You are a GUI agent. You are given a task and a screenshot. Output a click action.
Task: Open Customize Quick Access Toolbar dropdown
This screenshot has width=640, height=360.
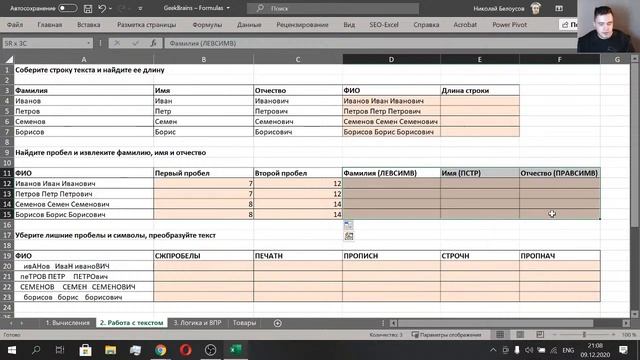pos(140,8)
